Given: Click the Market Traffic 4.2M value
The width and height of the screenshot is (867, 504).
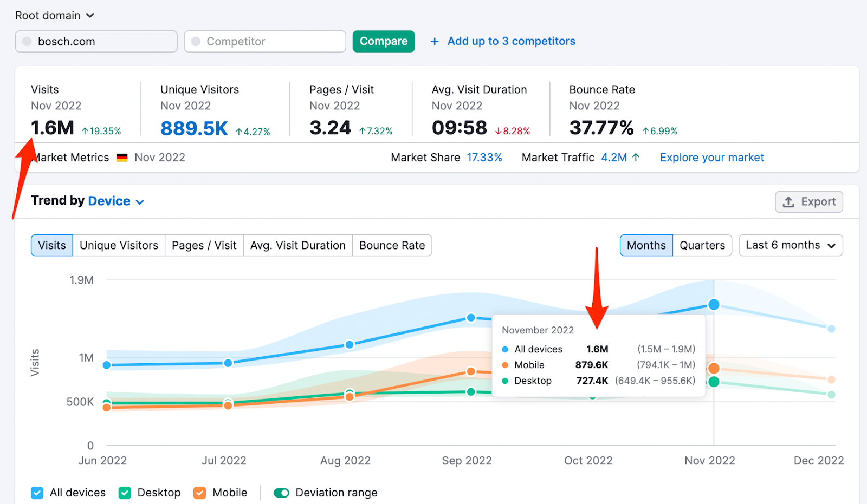Looking at the screenshot, I should pyautogui.click(x=614, y=158).
